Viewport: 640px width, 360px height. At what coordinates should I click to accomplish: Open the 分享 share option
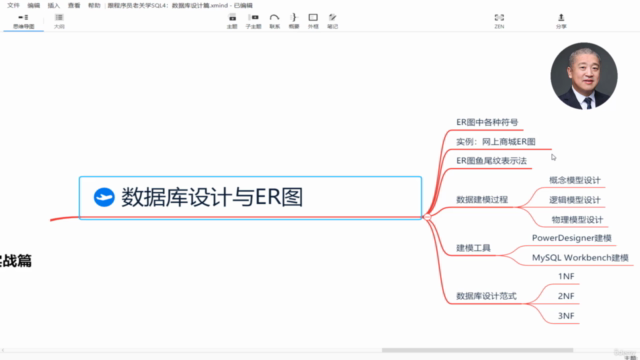coord(561,21)
